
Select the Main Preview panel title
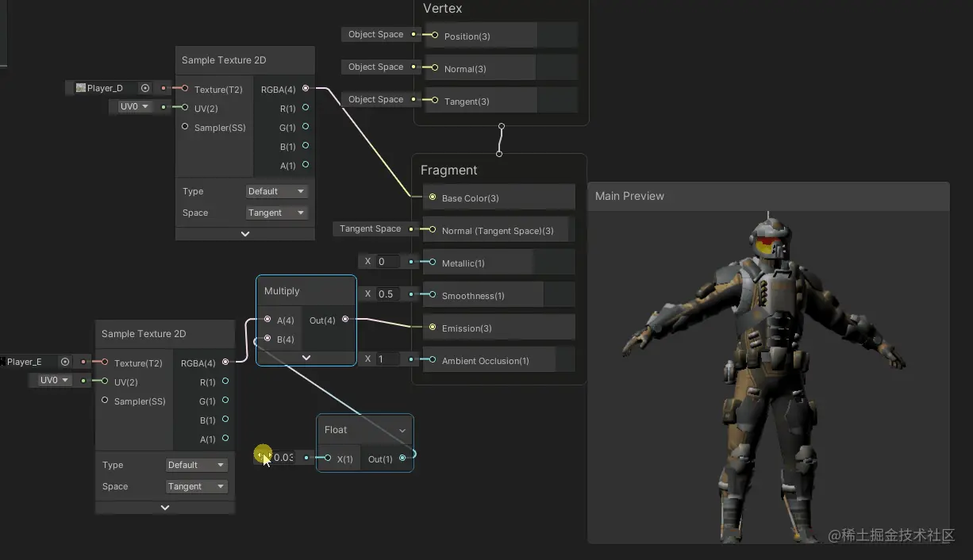coord(629,196)
